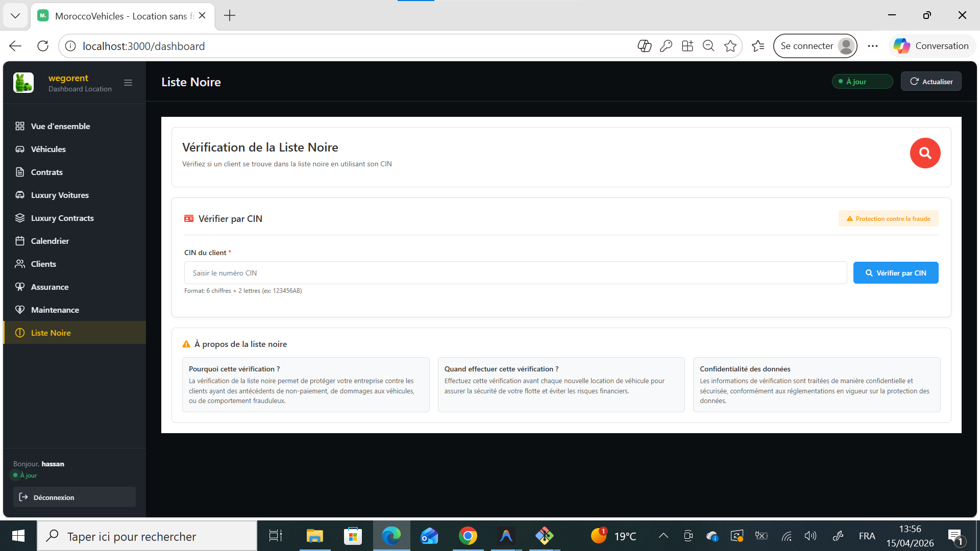Viewport: 980px width, 551px height.
Task: Open the Assurance section
Action: 50,287
